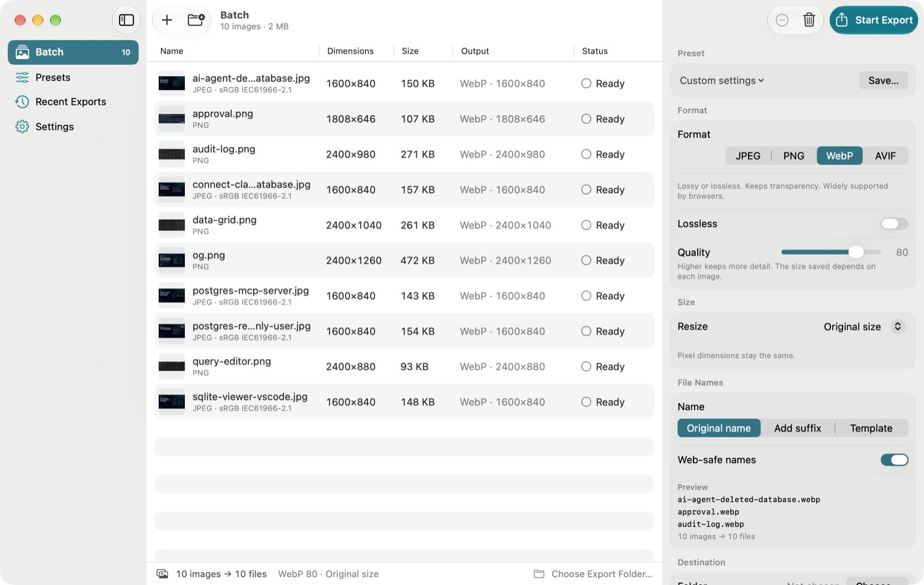Image resolution: width=924 pixels, height=585 pixels.
Task: Toggle the sidebar visibility icon
Action: (x=126, y=20)
